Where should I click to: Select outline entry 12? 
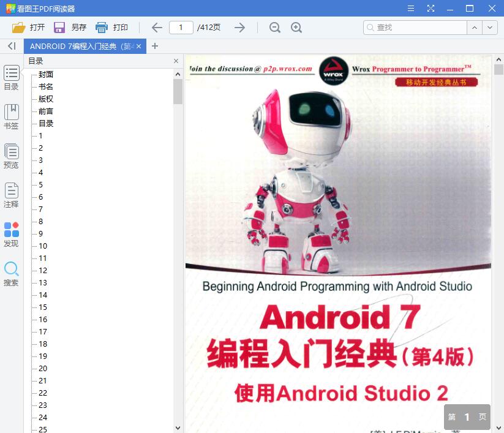coord(43,270)
